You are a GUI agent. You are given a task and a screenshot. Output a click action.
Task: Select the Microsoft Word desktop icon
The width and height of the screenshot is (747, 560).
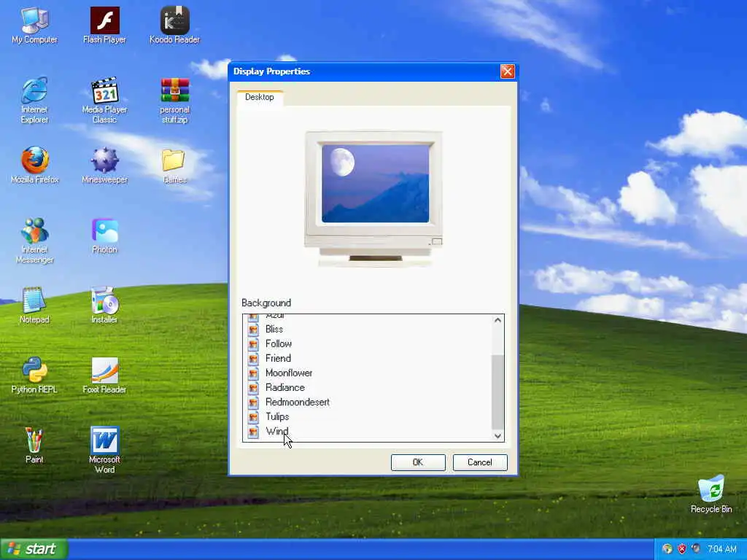pyautogui.click(x=104, y=450)
